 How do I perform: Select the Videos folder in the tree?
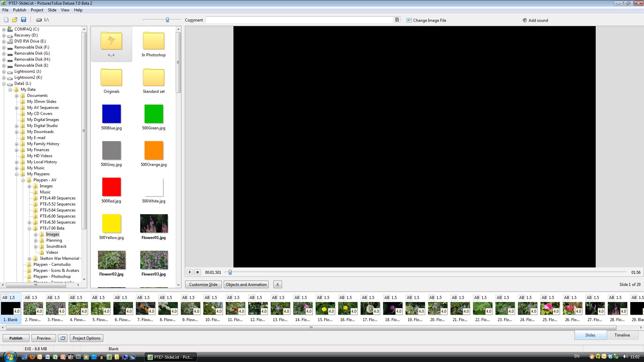[x=52, y=253]
